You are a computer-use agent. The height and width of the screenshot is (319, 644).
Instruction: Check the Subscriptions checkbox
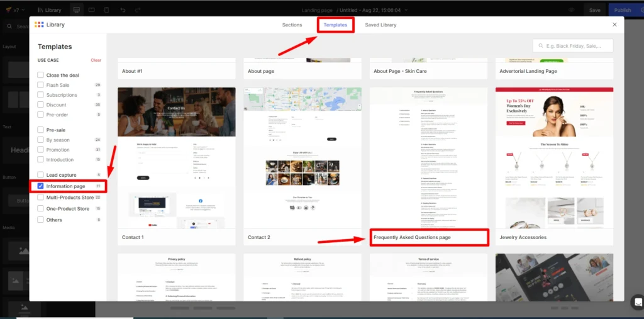point(40,94)
